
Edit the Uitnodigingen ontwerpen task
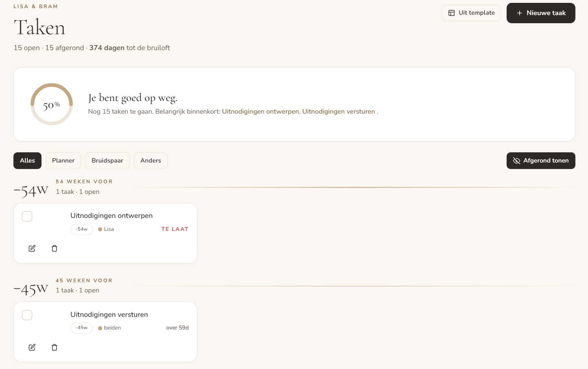pos(32,248)
